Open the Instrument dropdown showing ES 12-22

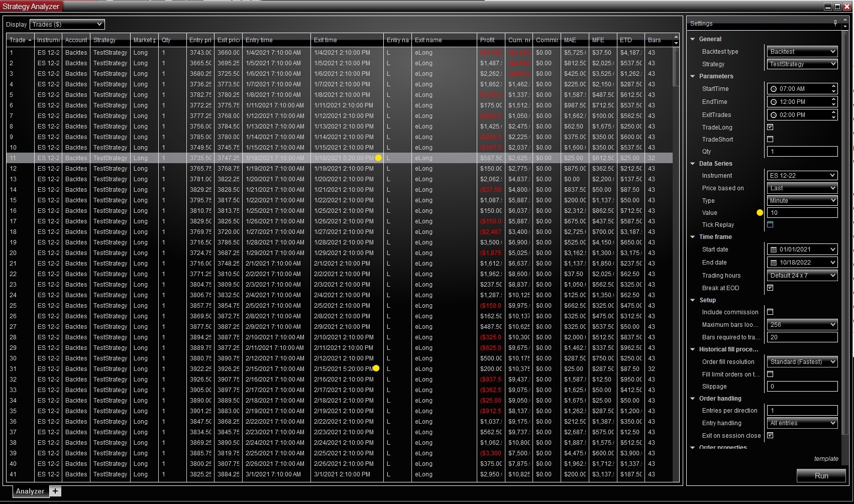[802, 176]
